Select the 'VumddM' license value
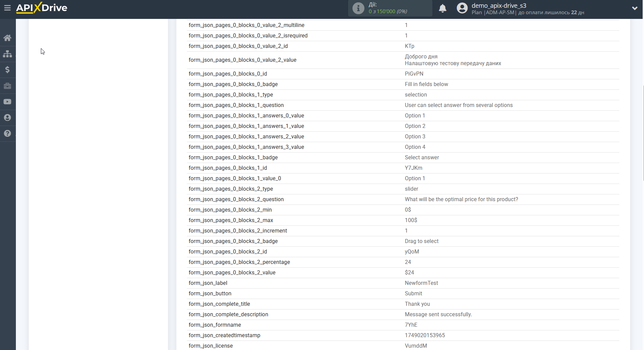644x350 pixels. click(416, 346)
